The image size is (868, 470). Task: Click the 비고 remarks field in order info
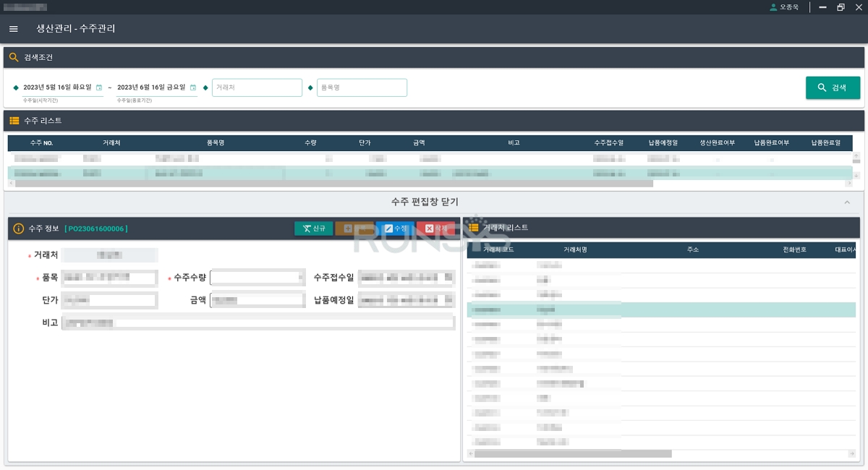[x=258, y=322]
